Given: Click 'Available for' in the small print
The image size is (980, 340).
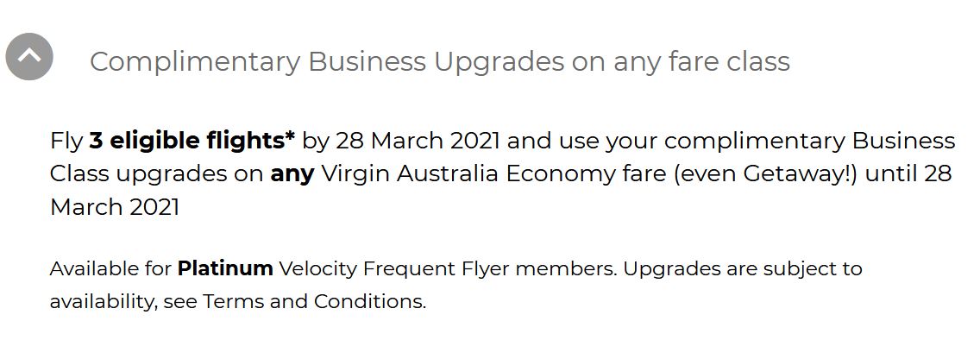Looking at the screenshot, I should 110,268.
